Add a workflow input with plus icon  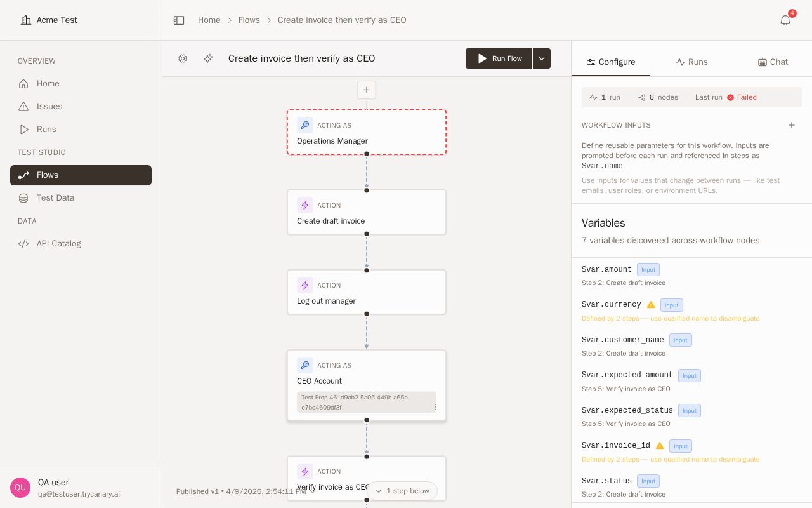(792, 125)
